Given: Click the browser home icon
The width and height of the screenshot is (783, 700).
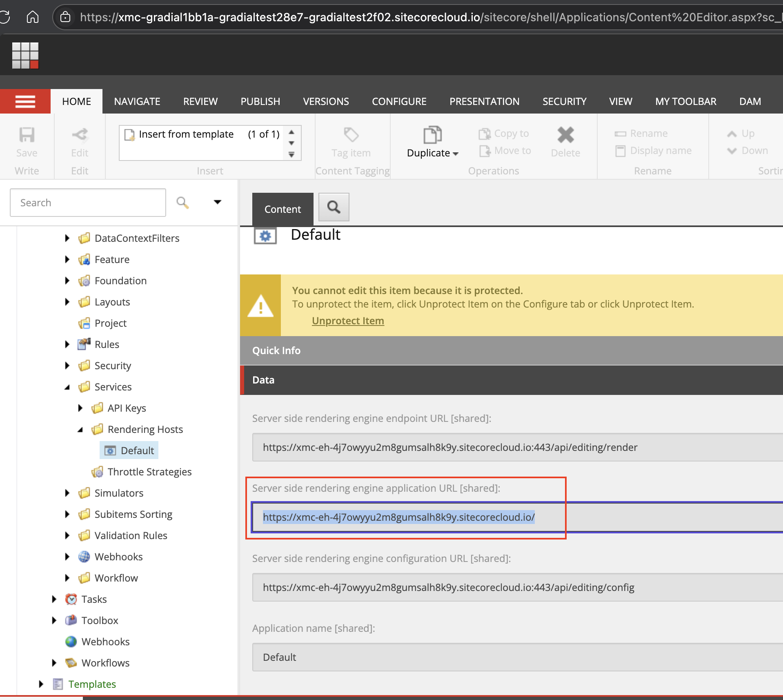Looking at the screenshot, I should click(x=33, y=17).
